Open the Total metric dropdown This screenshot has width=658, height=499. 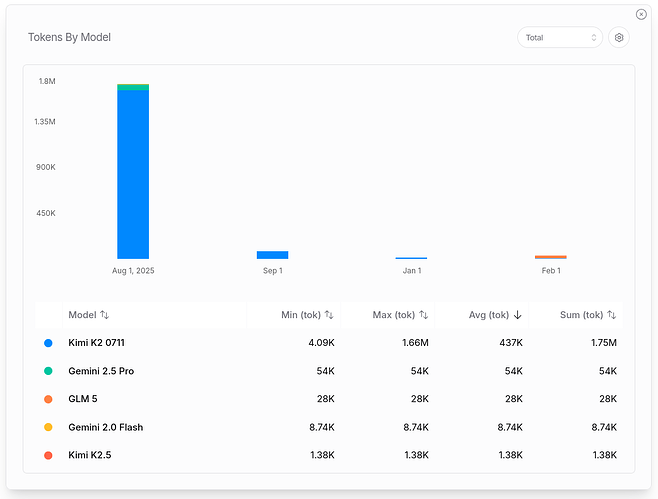pyautogui.click(x=560, y=38)
